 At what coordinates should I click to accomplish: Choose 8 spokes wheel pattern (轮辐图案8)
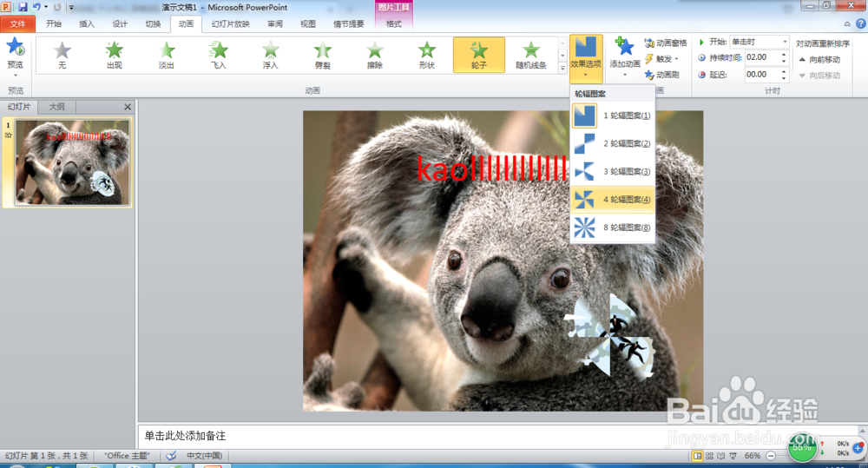(612, 227)
